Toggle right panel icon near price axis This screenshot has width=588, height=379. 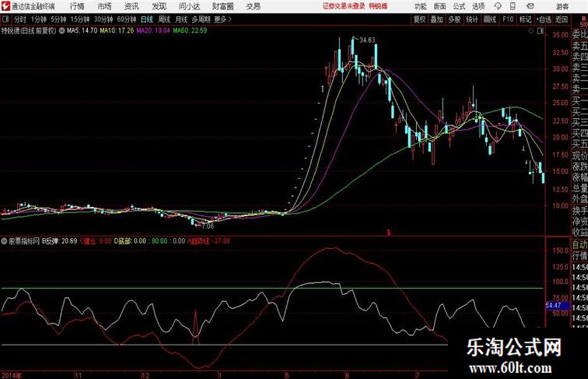(540, 31)
